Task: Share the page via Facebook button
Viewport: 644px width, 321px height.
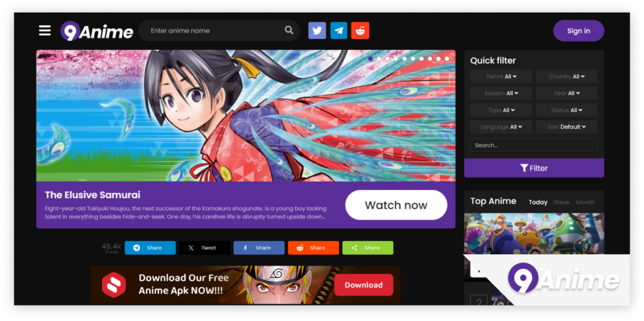Action: click(x=258, y=248)
